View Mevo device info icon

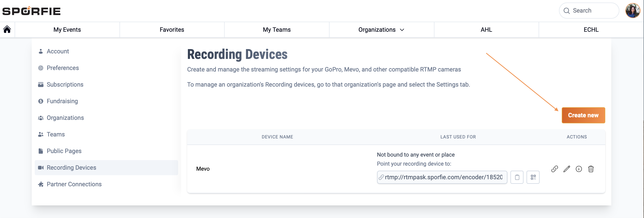pos(579,169)
